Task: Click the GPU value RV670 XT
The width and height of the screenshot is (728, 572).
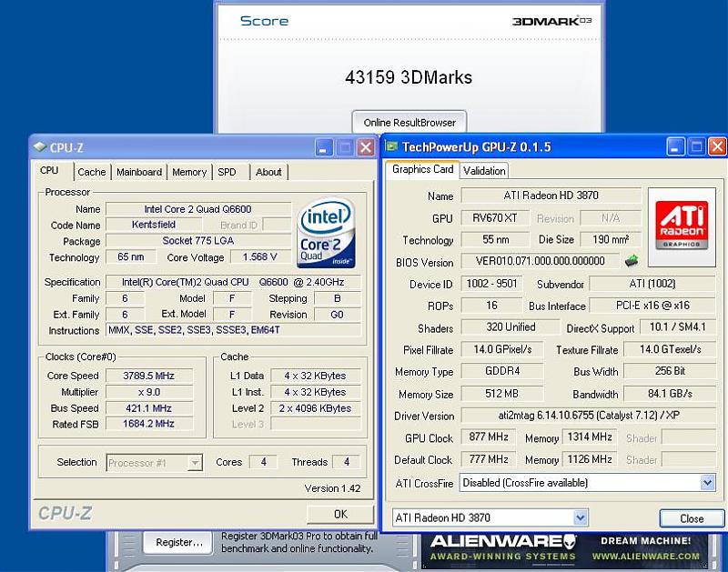Action: (x=495, y=218)
